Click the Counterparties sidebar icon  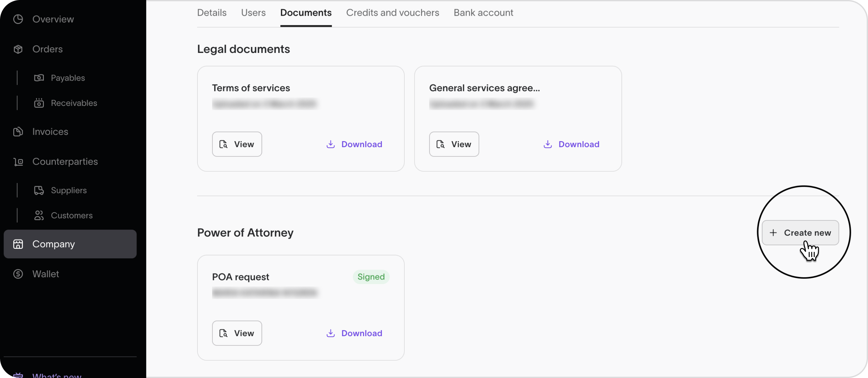[18, 162]
